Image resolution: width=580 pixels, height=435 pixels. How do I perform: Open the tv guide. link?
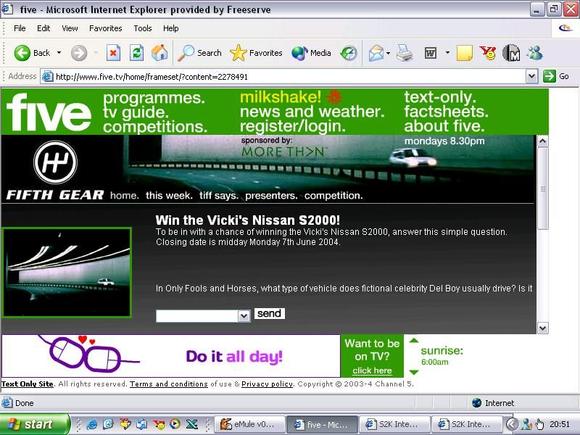[136, 112]
